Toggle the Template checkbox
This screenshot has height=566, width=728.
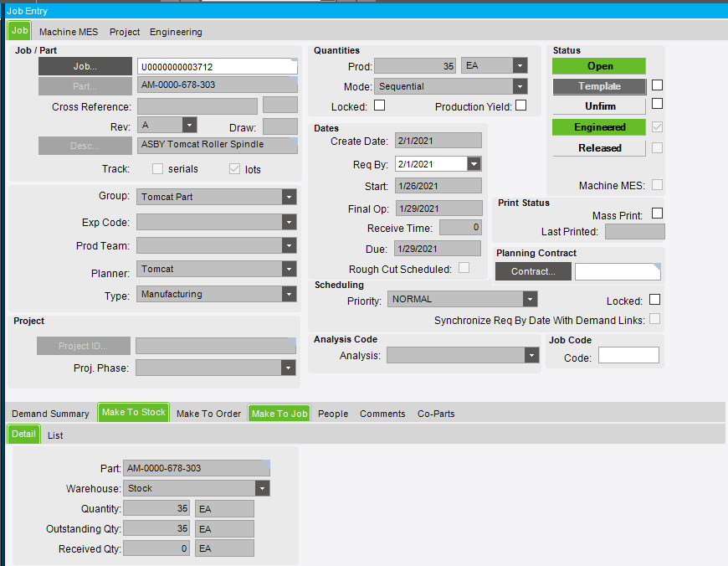(657, 85)
